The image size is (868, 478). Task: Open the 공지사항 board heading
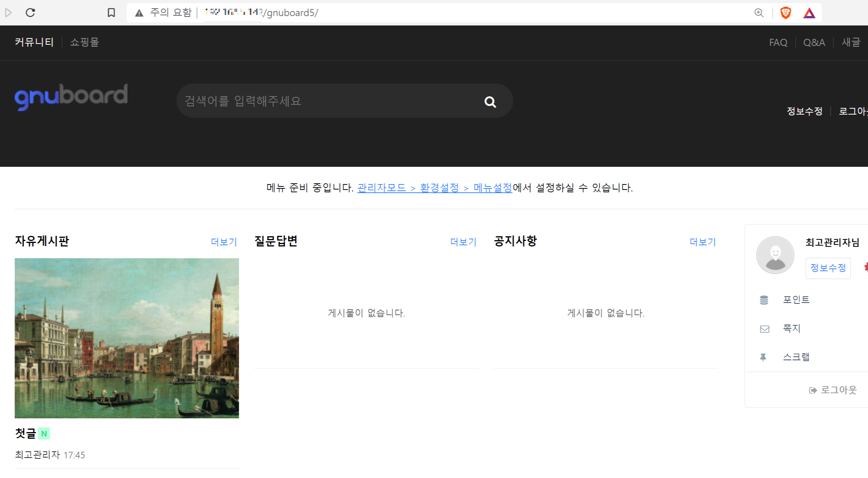point(515,241)
